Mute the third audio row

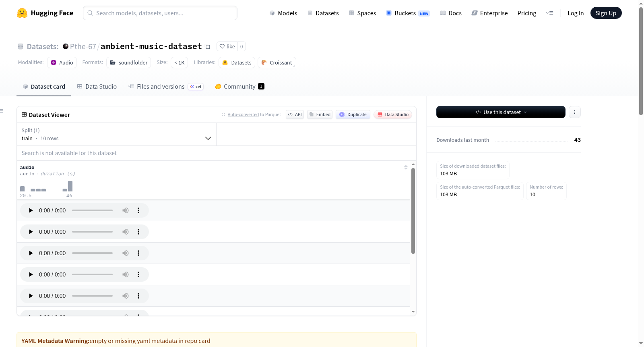126,253
